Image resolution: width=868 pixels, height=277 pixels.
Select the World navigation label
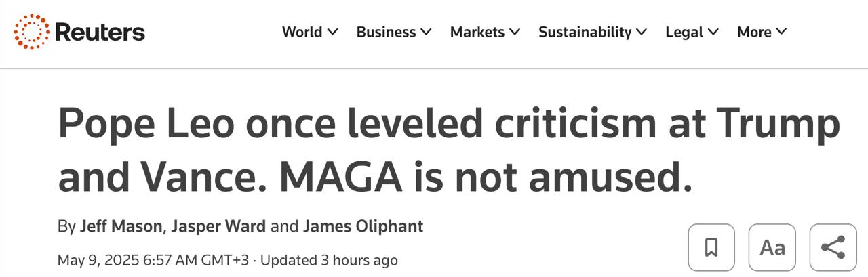pos(302,32)
